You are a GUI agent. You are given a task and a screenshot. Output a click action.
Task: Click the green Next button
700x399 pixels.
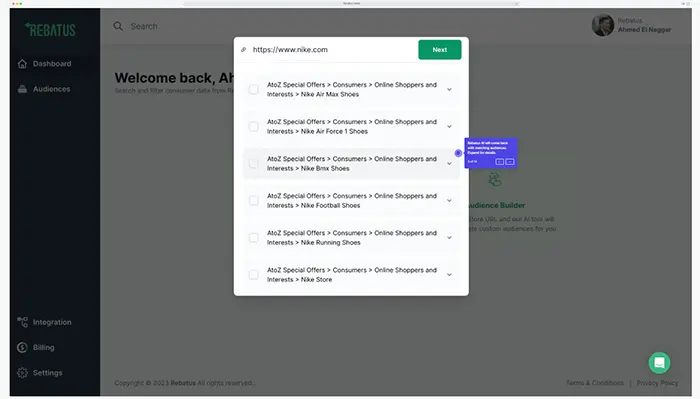point(440,50)
